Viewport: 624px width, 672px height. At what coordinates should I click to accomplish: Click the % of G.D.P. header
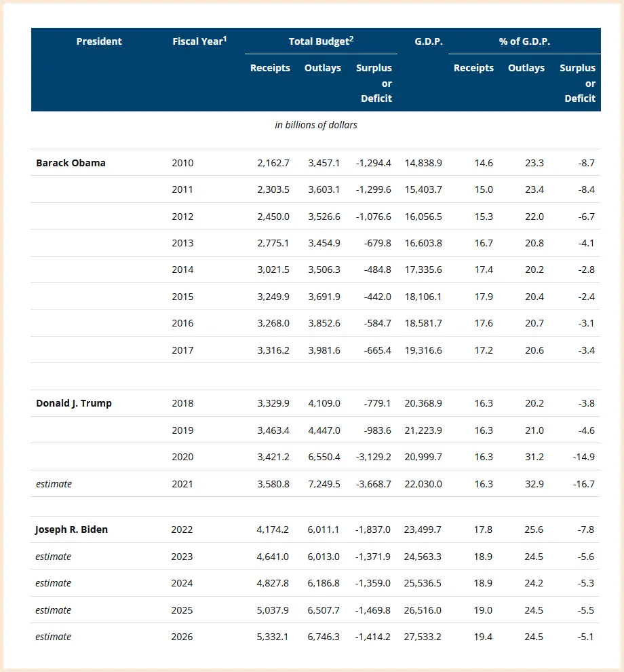tap(524, 41)
